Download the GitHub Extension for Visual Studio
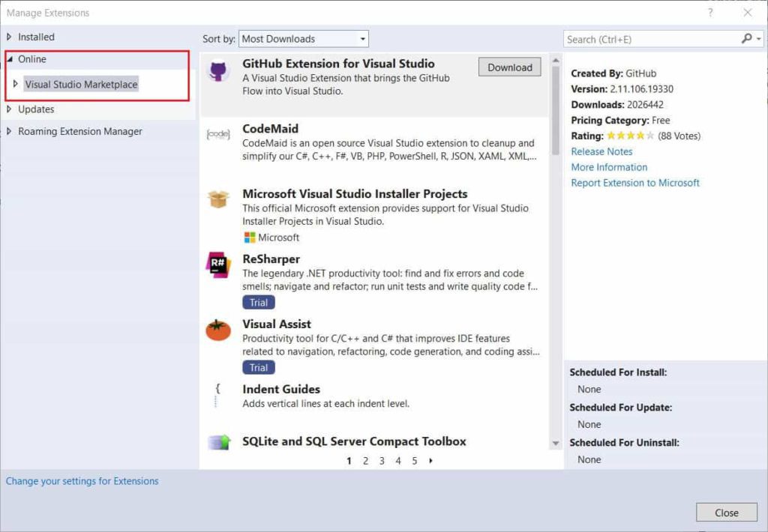 click(510, 67)
